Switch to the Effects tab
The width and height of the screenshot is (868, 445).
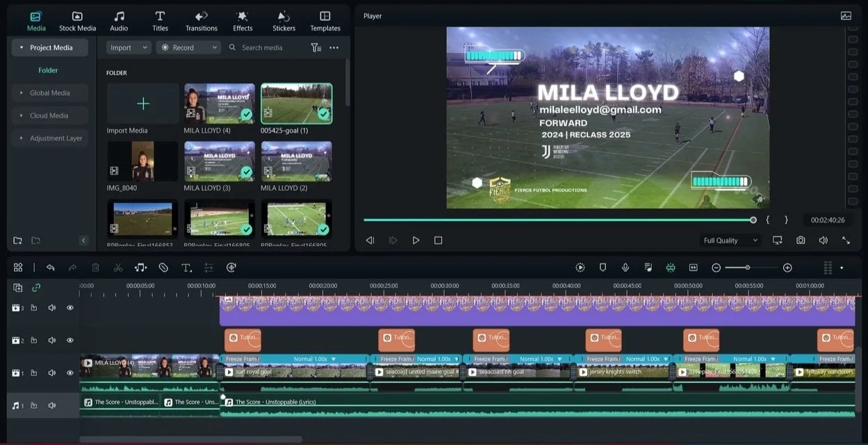point(242,19)
